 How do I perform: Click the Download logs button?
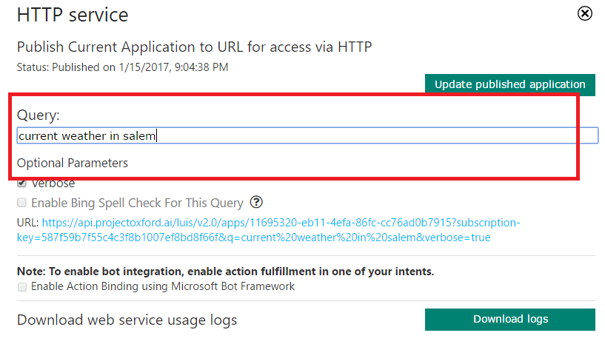pyautogui.click(x=509, y=320)
